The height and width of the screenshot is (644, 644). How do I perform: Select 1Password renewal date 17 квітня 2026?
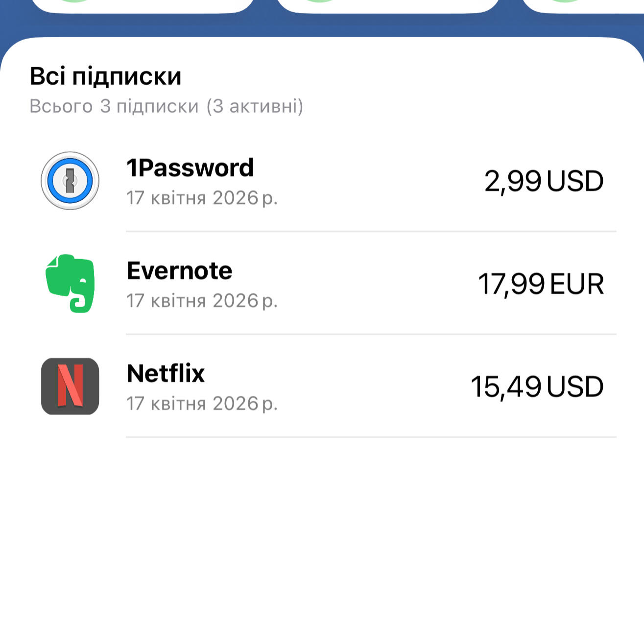[x=202, y=198]
